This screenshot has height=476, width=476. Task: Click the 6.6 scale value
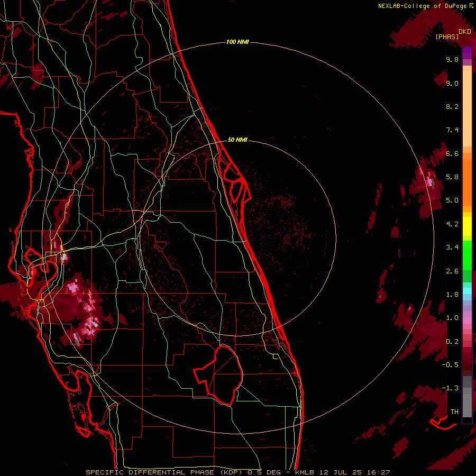point(452,153)
